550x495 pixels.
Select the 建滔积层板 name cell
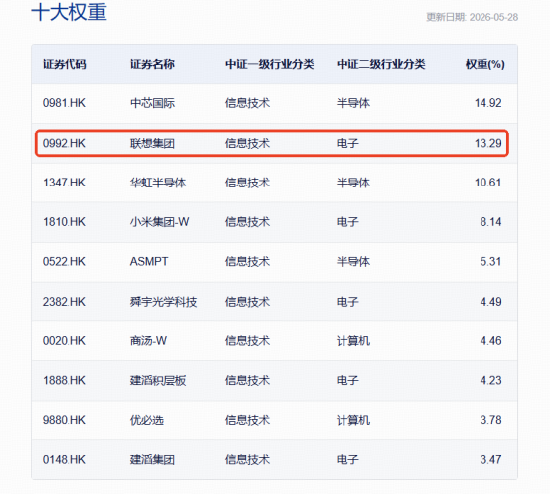click(158, 381)
